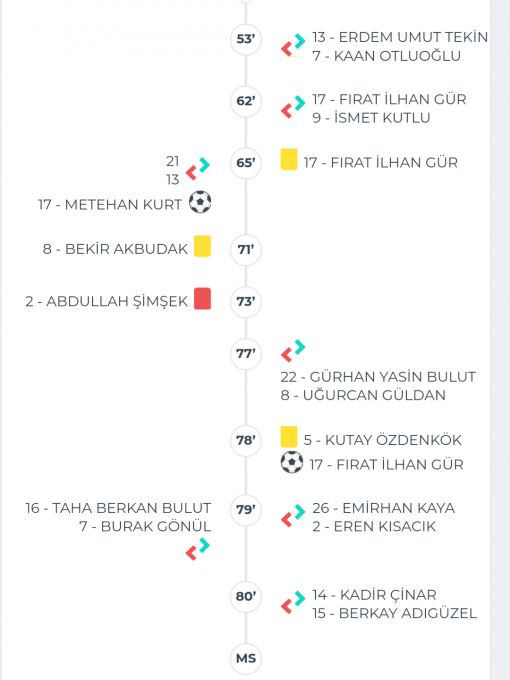Open player Taha Berkan Bulut
The width and height of the screenshot is (510, 680).
pos(118,508)
